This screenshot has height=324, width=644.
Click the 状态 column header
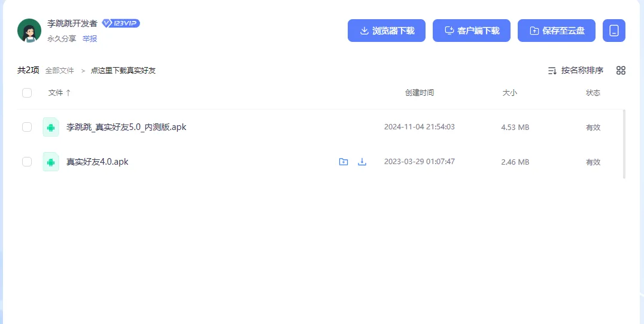click(x=593, y=93)
